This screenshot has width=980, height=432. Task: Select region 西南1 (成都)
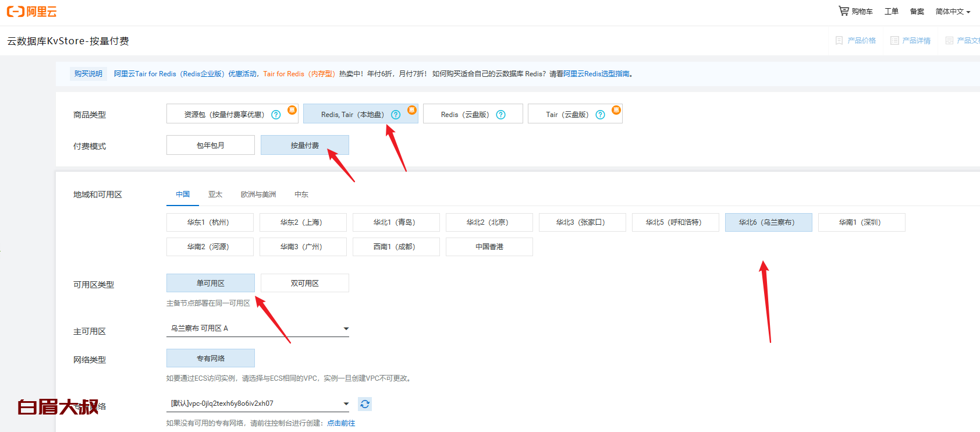396,247
